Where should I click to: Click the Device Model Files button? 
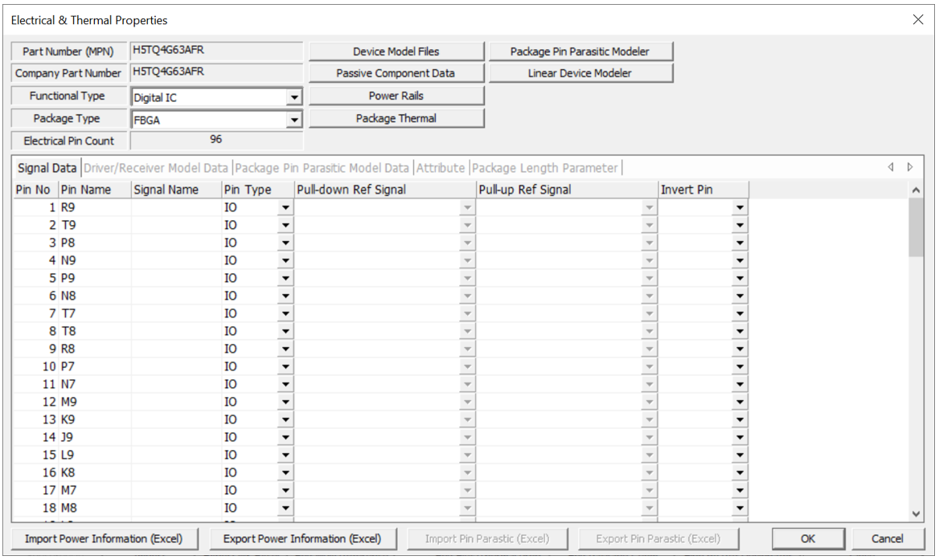point(396,51)
